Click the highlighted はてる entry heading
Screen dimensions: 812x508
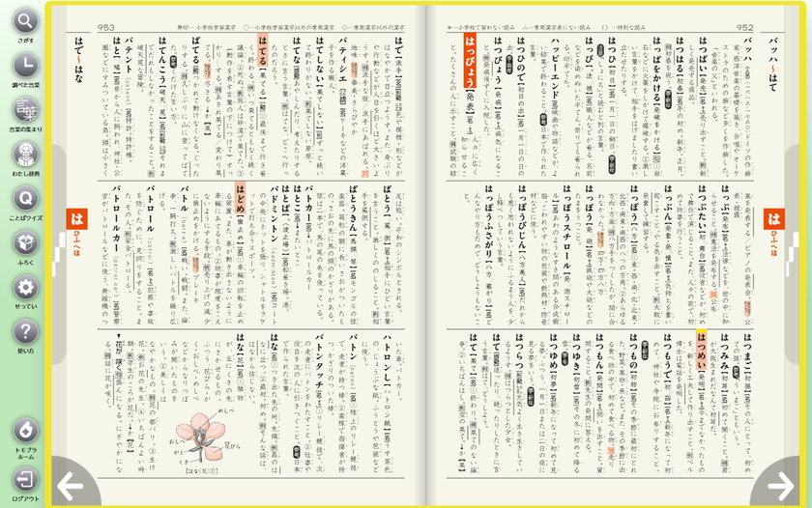tap(263, 46)
